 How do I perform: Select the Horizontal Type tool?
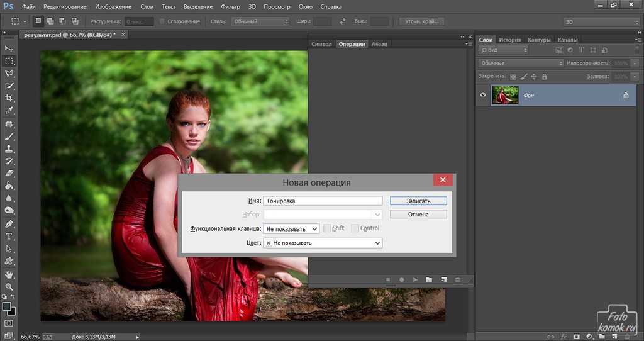9,236
